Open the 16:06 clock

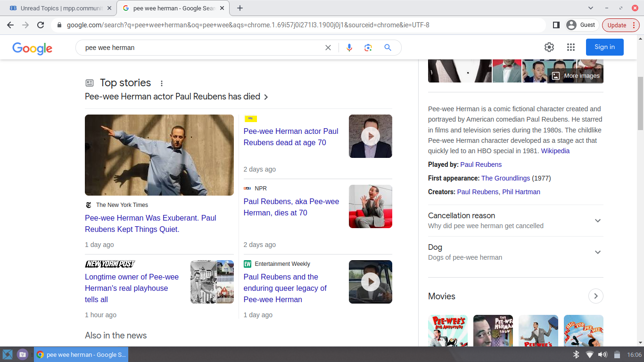click(x=635, y=354)
